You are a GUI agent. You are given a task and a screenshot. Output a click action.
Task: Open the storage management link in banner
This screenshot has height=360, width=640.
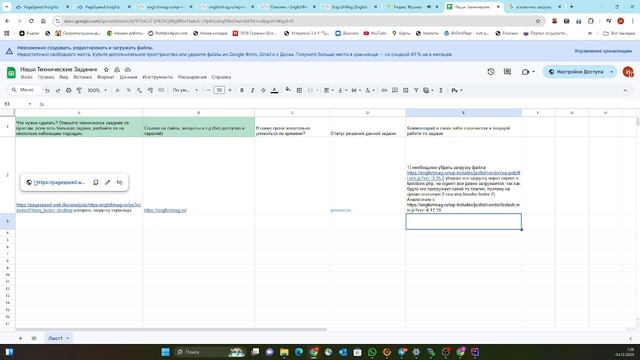click(x=603, y=51)
